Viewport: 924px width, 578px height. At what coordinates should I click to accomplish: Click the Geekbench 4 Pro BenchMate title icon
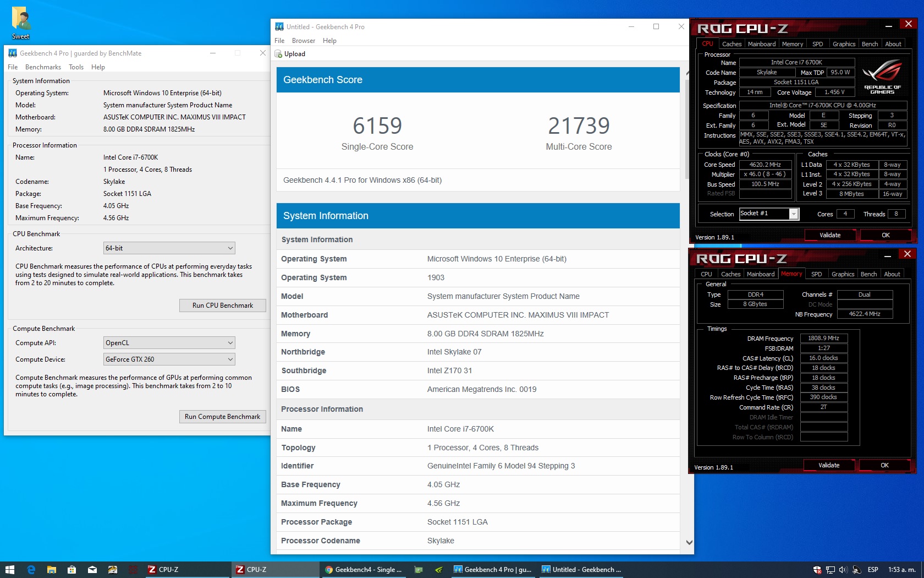click(13, 53)
